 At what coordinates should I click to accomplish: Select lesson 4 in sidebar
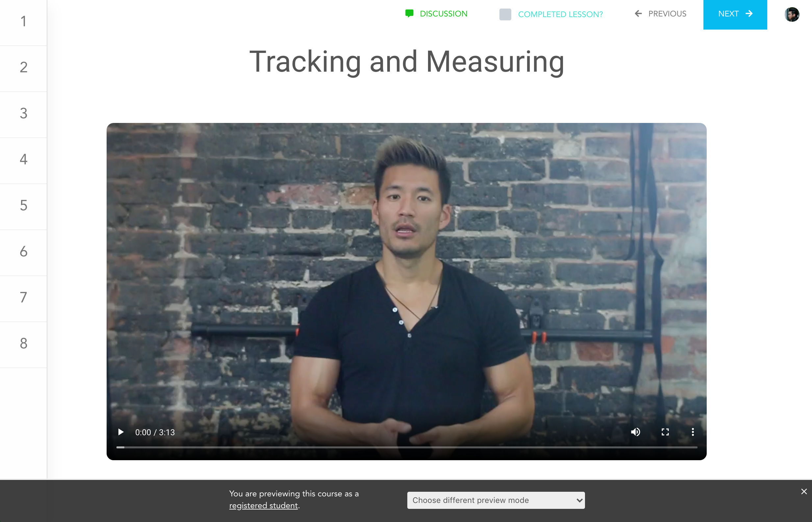pos(23,160)
